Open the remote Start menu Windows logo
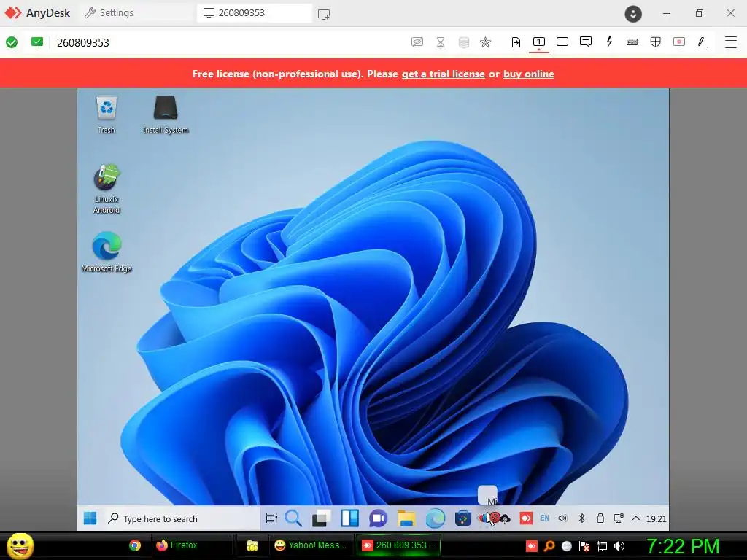This screenshot has height=560, width=747. click(90, 518)
